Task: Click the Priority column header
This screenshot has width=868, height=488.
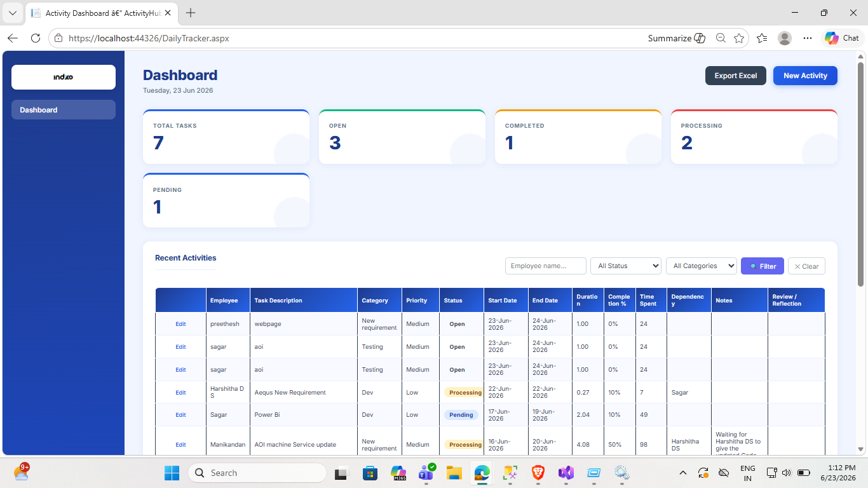Action: tap(421, 301)
